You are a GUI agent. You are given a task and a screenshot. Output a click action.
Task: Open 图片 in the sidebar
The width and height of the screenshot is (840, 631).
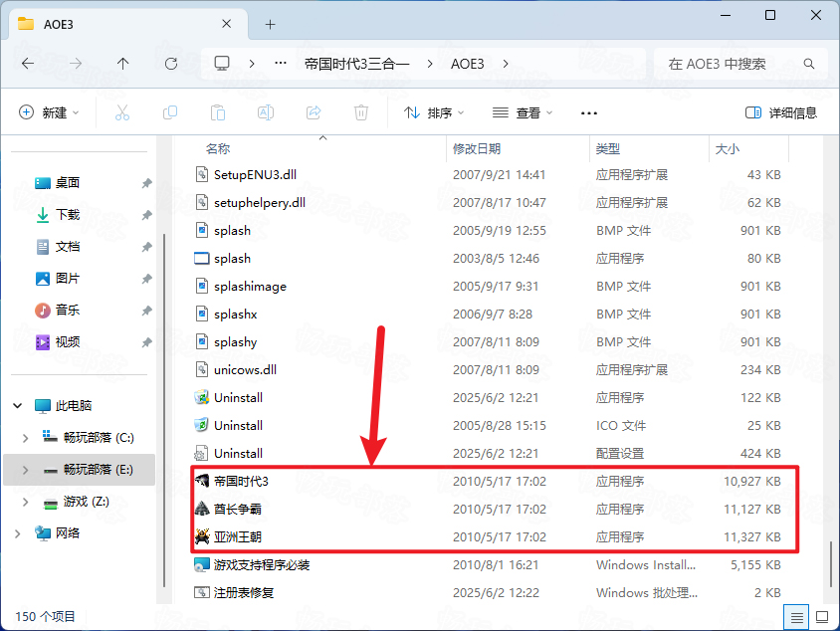pos(68,278)
